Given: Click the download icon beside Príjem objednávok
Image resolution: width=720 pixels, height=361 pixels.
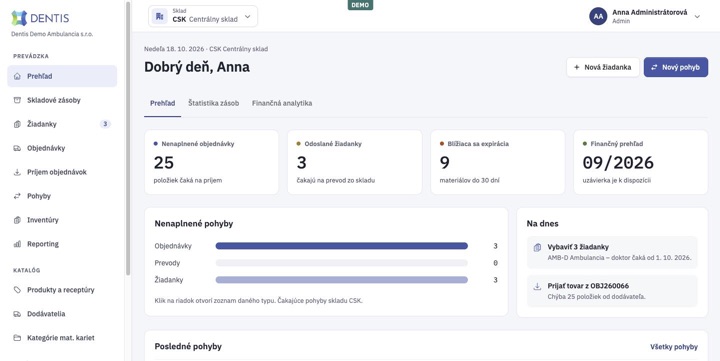Looking at the screenshot, I should point(17,172).
